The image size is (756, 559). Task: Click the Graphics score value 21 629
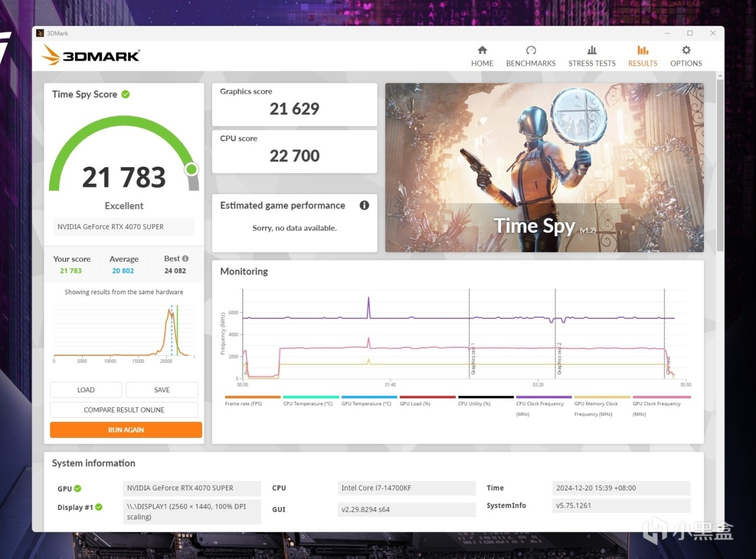pyautogui.click(x=294, y=109)
